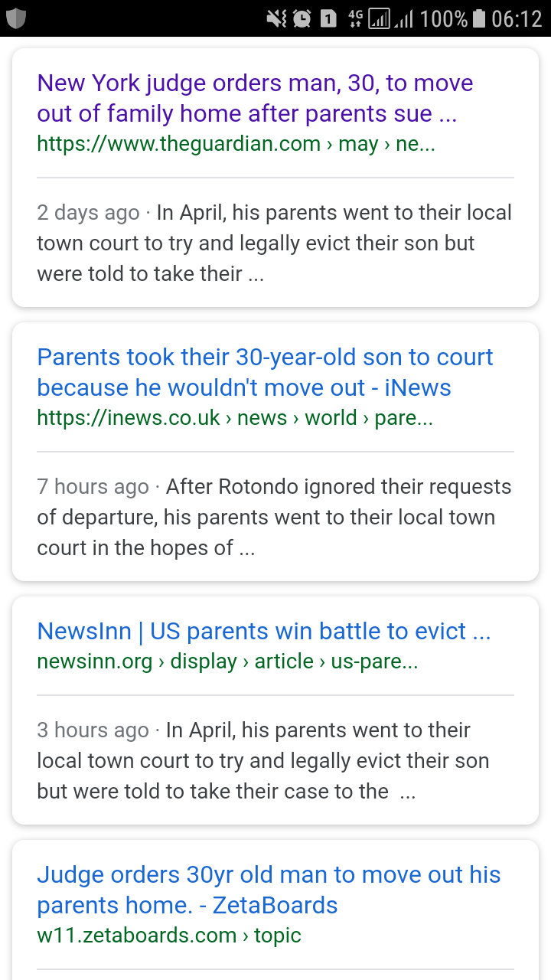Open the NewsInn result on US parents' eviction win
Screen dimensions: 551x980
pyautogui.click(x=264, y=631)
